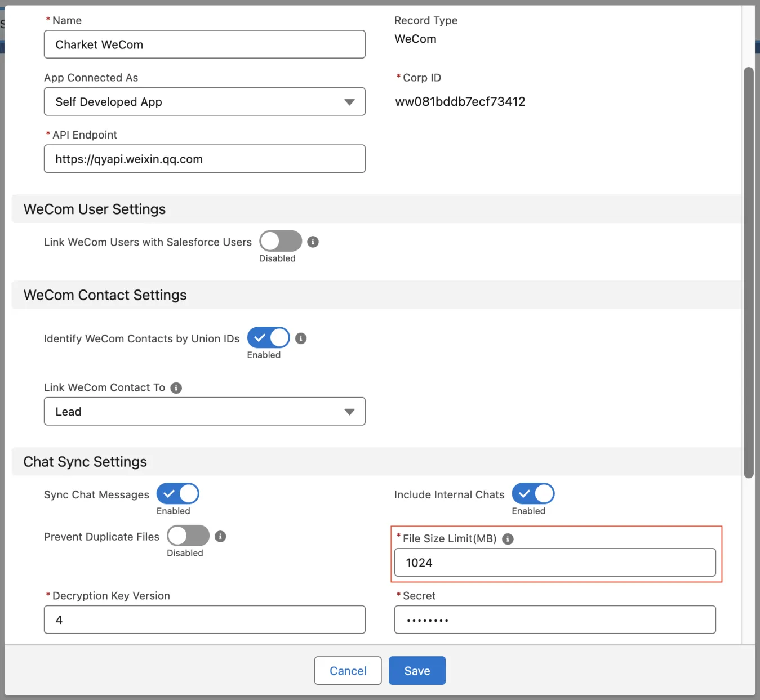
Task: Click info icon next to Union IDs toggle
Action: point(301,338)
